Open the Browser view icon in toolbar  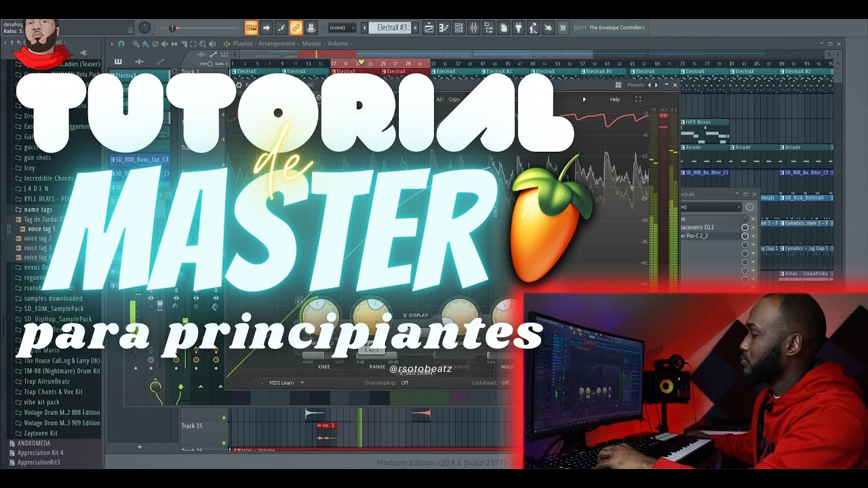[489, 28]
